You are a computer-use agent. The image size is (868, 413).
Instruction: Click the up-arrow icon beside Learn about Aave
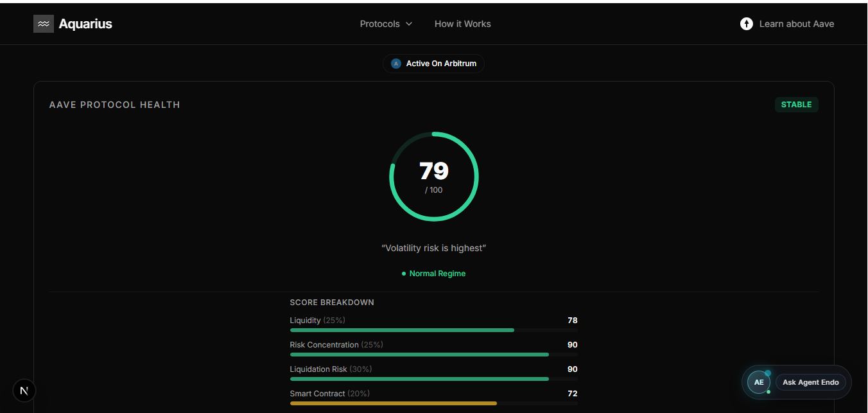click(746, 24)
